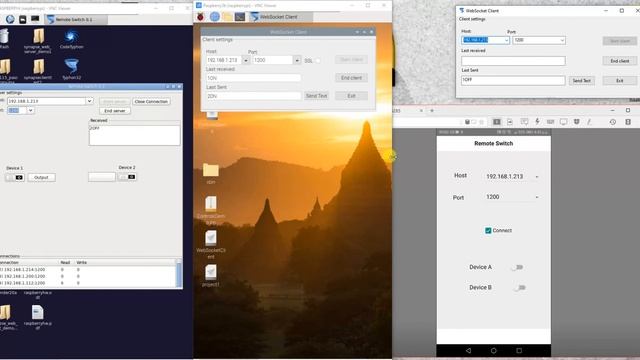Click the Output button beside Device 1
This screenshot has height=360, width=640.
click(x=41, y=178)
